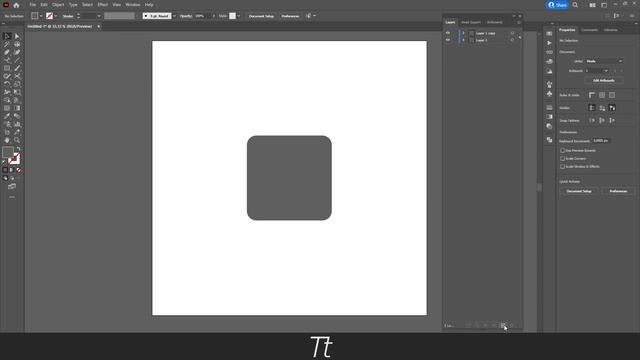Select the Zoom tool
The image size is (640, 360).
tap(17, 140)
